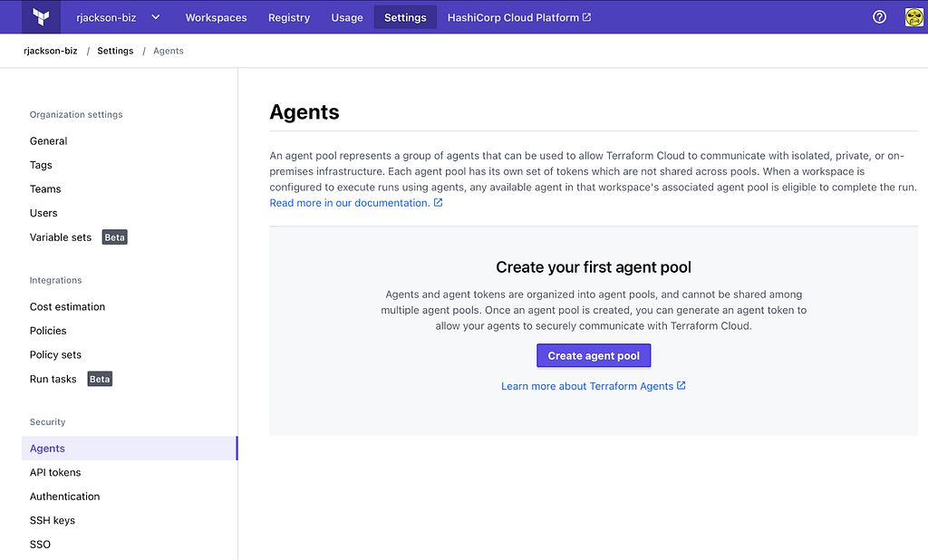Click Integrations section label

(x=55, y=280)
